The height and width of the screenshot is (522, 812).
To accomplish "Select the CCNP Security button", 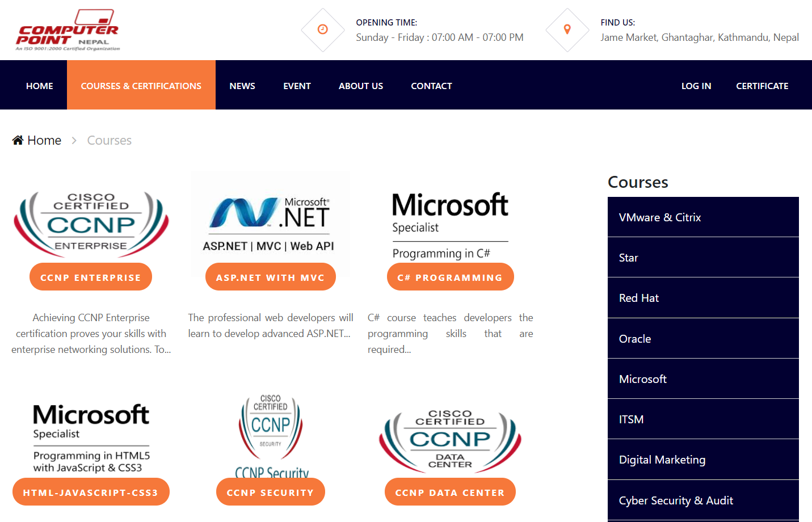I will click(x=270, y=492).
